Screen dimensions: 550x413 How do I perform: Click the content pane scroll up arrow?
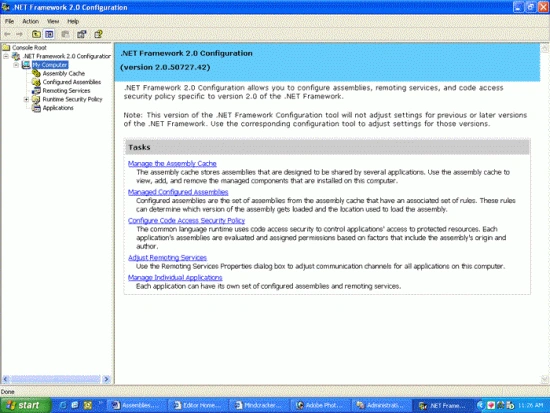tap(544, 48)
